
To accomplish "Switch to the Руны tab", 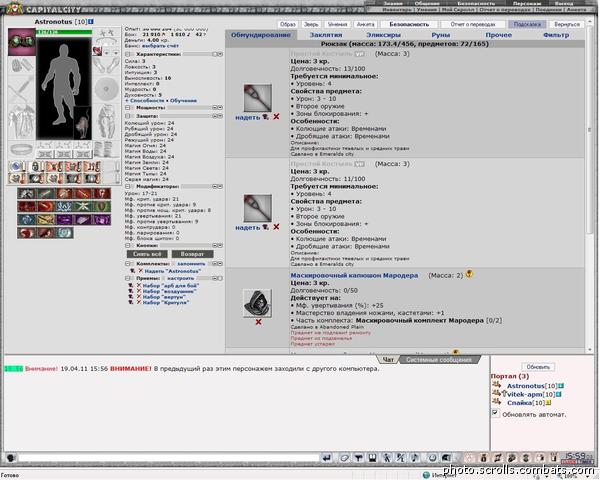I will [x=441, y=35].
